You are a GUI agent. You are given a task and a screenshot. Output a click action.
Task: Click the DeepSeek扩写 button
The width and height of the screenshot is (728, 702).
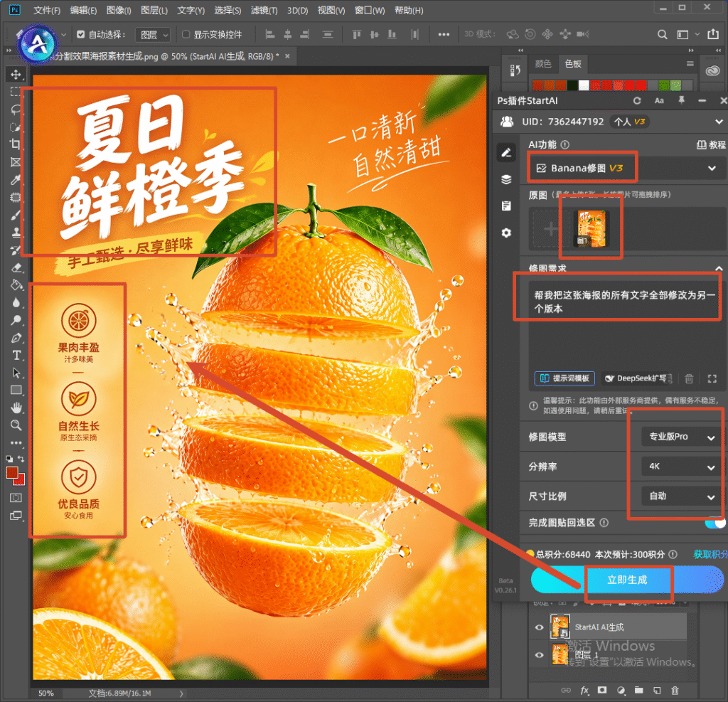(x=639, y=378)
